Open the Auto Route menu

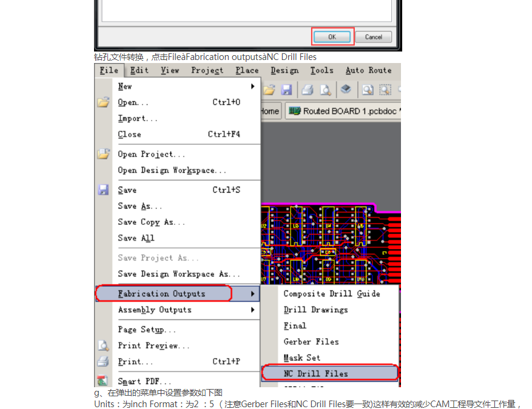368,70
